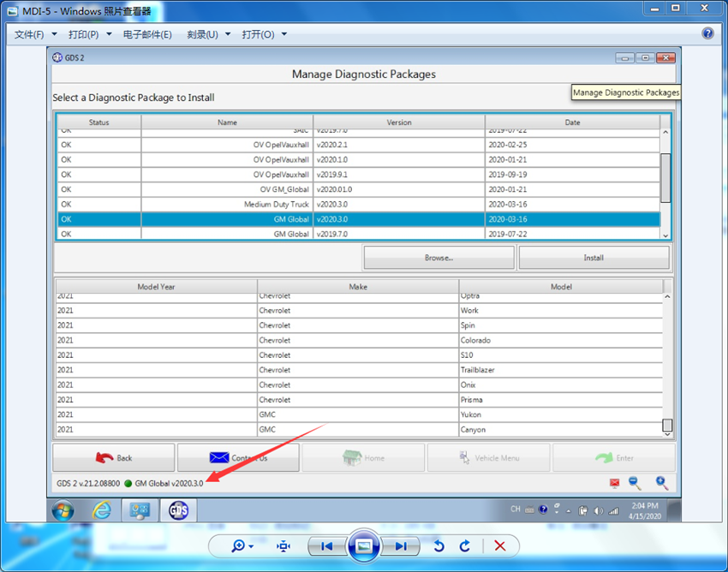Start the slideshow with the center button
This screenshot has height=572, width=728.
[x=363, y=546]
